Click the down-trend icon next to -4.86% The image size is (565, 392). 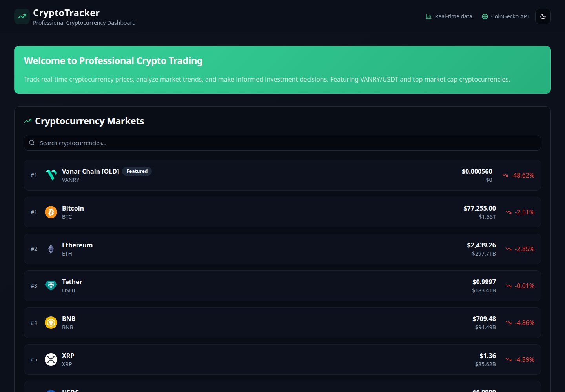point(508,323)
